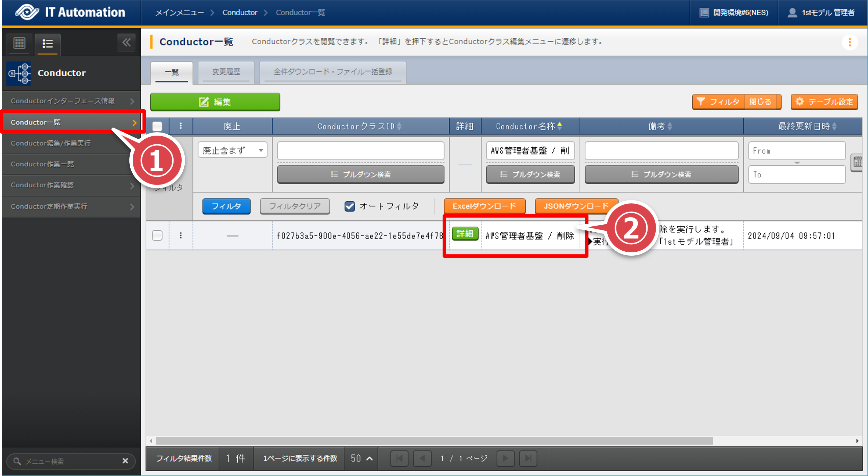Tick the select-all header checkbox

[157, 126]
